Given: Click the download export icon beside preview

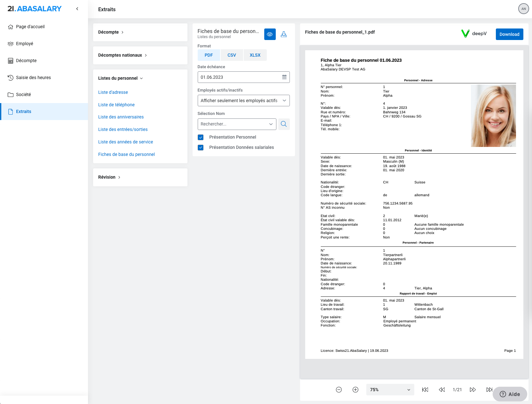Looking at the screenshot, I should [284, 34].
